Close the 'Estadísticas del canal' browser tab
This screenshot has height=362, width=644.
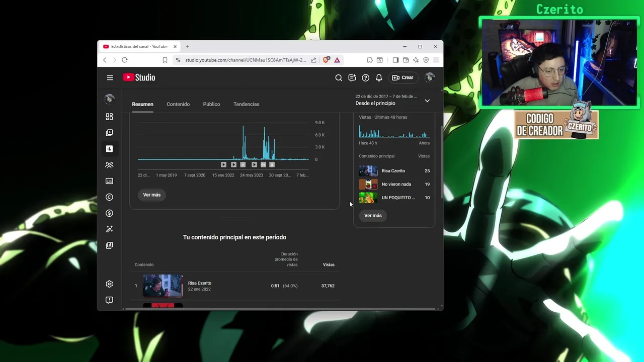click(x=175, y=46)
